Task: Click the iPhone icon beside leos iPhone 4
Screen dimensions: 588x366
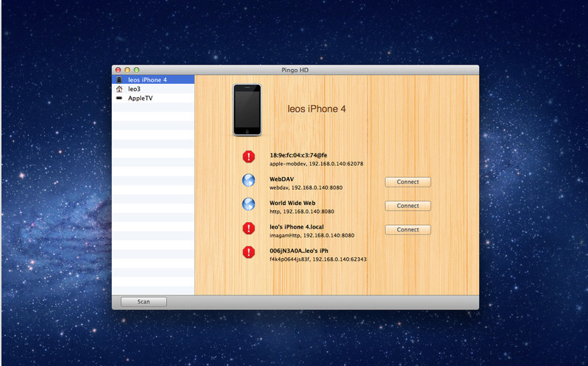Action: pos(119,79)
